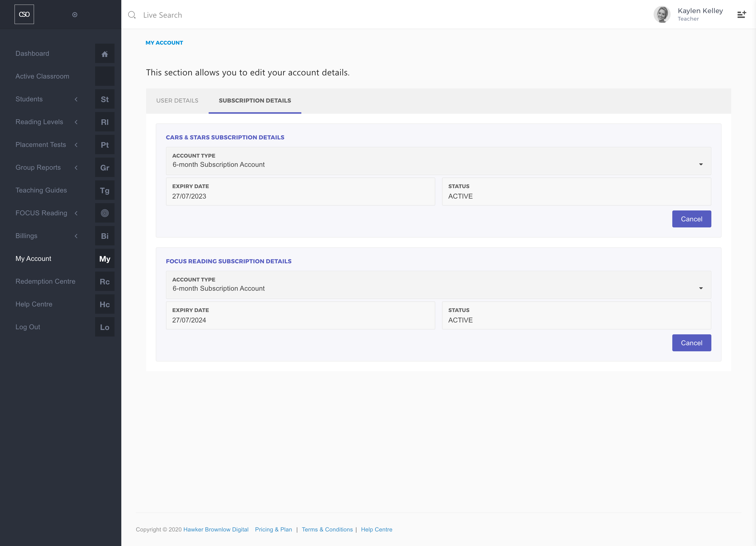This screenshot has height=546, width=756.
Task: Open Teaching Guides menu item
Action: pos(41,190)
